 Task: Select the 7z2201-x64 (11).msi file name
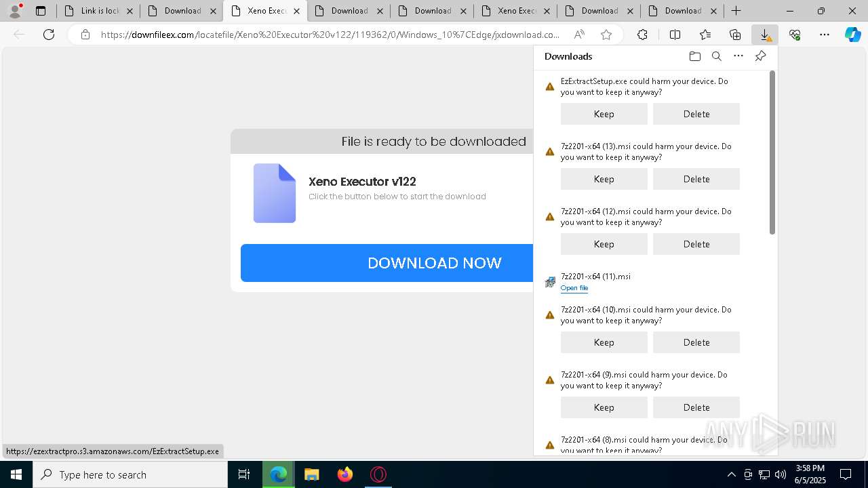[595, 276]
